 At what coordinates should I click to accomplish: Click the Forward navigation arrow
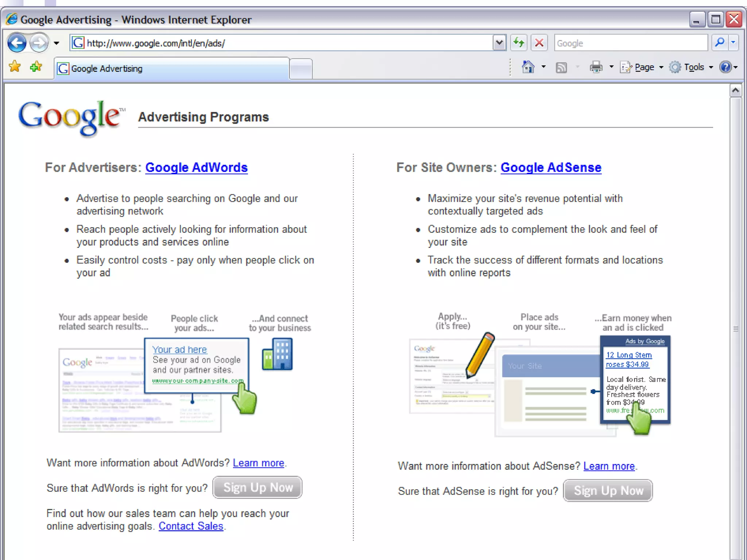39,43
